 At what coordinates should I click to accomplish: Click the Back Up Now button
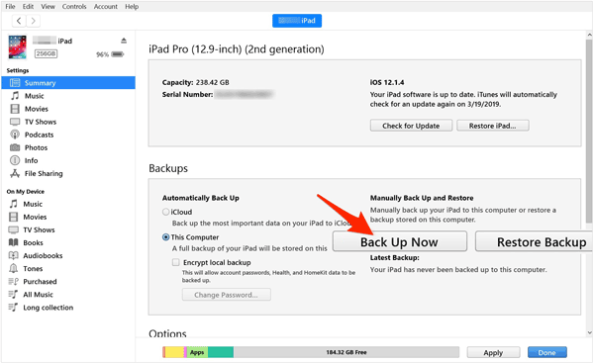tap(400, 241)
